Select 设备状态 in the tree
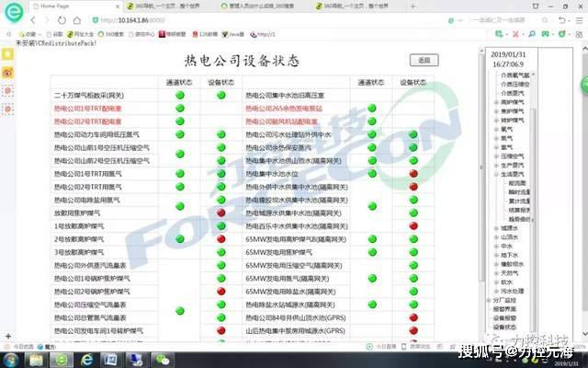588x368 pixels. tap(504, 328)
